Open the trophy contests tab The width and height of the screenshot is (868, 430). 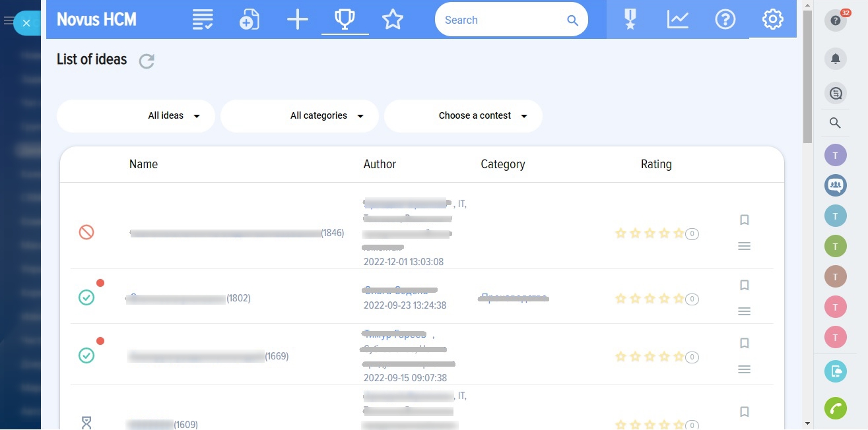tap(345, 20)
